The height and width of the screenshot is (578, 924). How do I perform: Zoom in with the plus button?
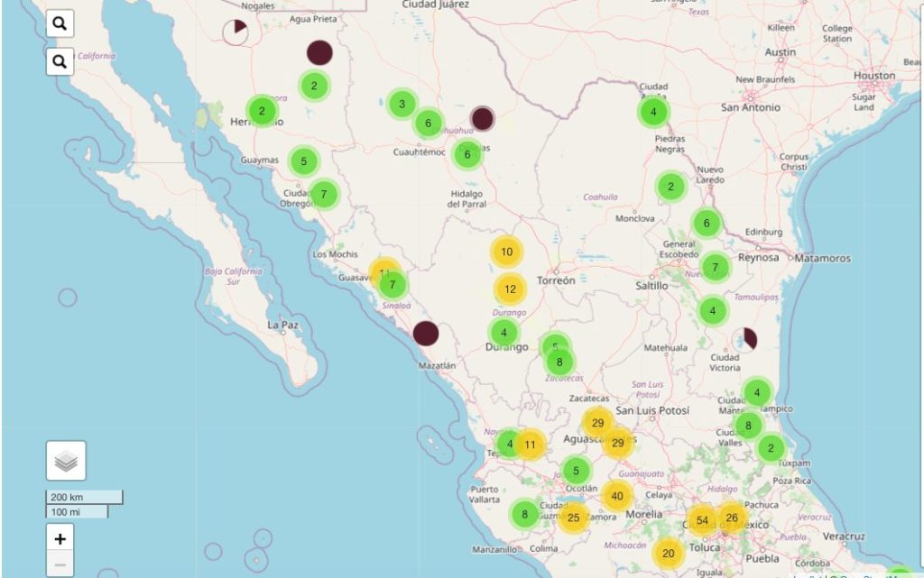60,539
